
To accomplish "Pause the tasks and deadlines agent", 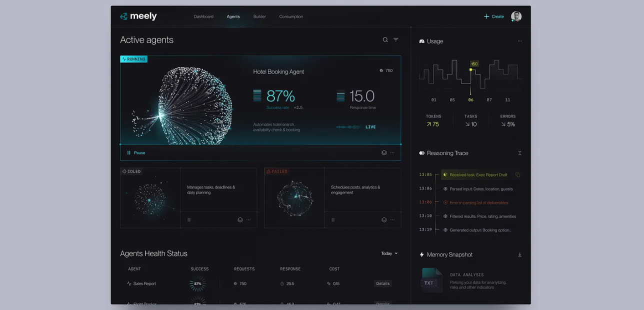I will [189, 220].
